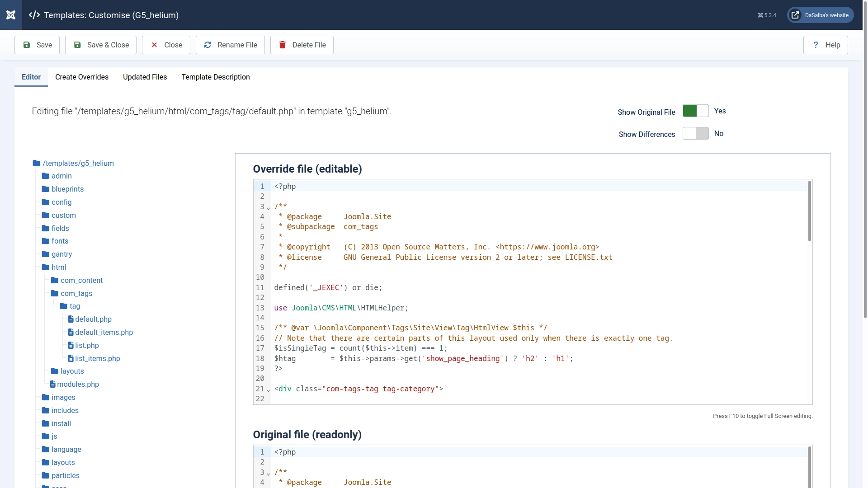Click the floppy disk icon on Save

click(27, 45)
